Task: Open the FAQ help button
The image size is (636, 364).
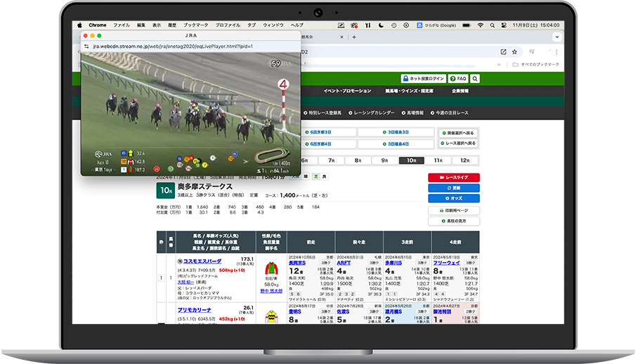Action: pyautogui.click(x=459, y=79)
